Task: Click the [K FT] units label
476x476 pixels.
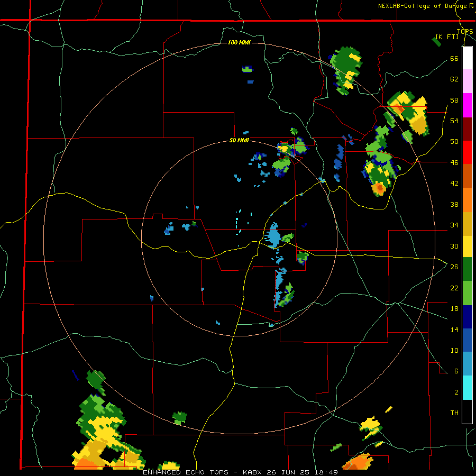Action: click(x=447, y=36)
